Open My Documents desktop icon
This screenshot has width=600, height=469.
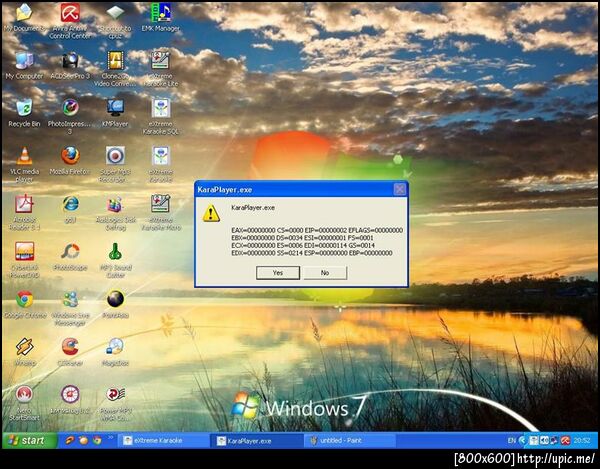pos(24,18)
